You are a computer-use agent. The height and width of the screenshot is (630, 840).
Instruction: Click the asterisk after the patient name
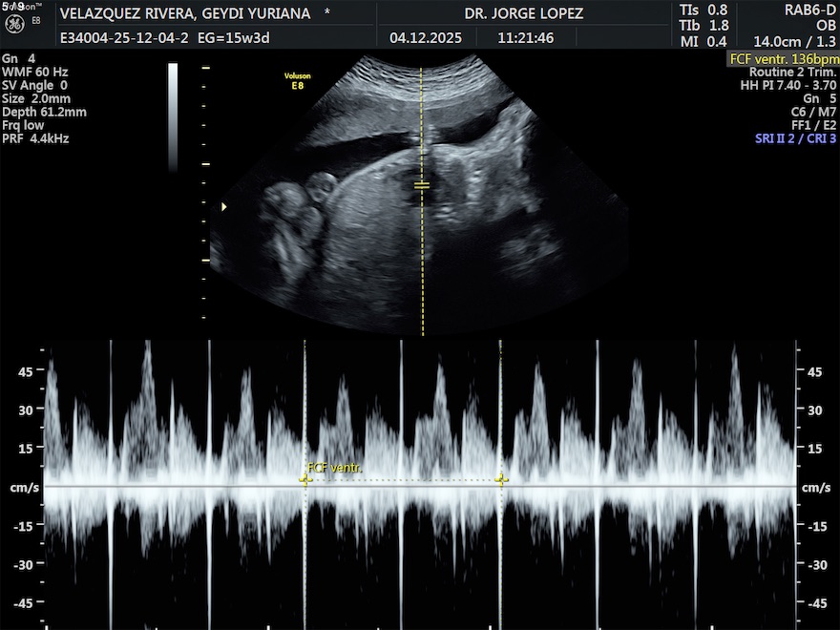pos(328,14)
